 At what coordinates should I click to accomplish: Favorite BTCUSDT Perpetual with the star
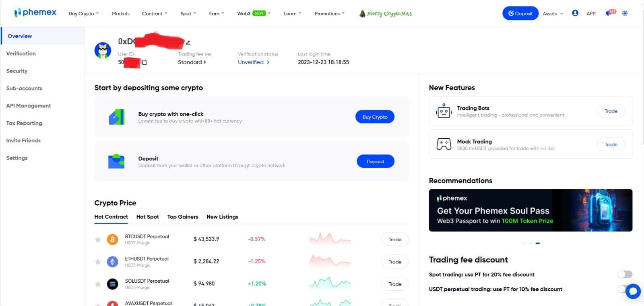(98, 240)
